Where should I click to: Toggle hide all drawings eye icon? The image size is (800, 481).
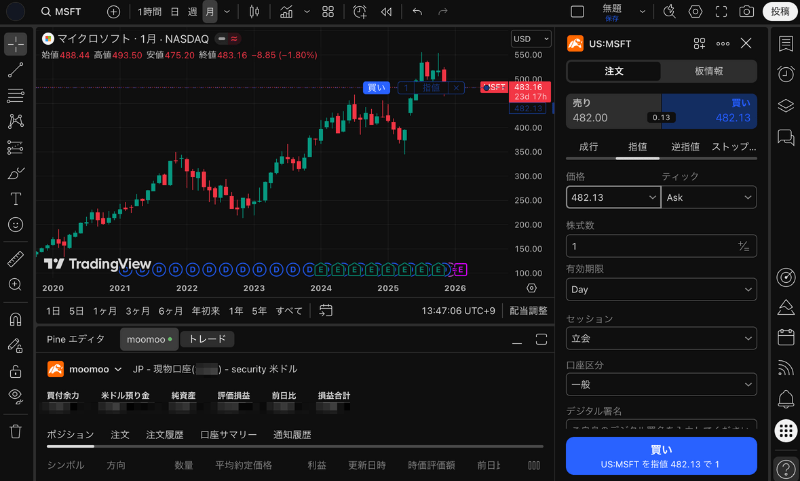[16, 396]
